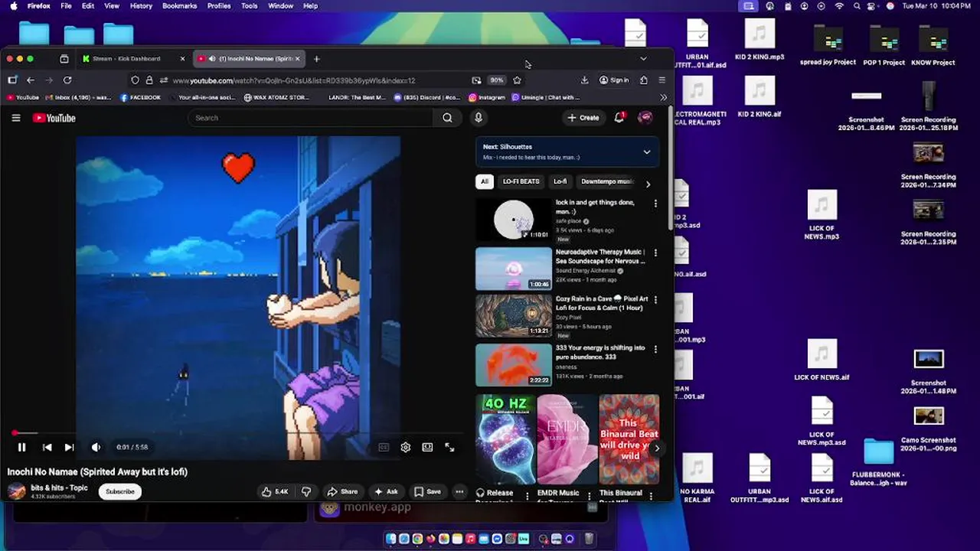Reload the page in Firefox
The width and height of the screenshot is (980, 551).
pos(67,80)
